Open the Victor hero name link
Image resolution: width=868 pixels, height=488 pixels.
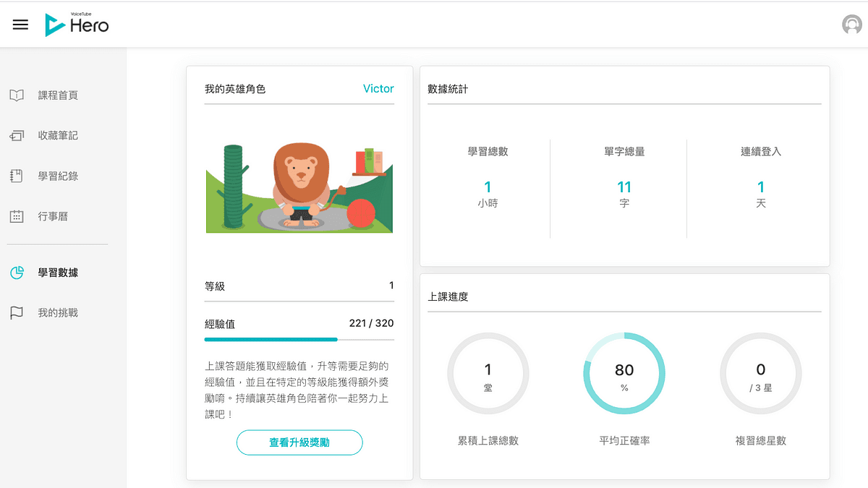378,88
